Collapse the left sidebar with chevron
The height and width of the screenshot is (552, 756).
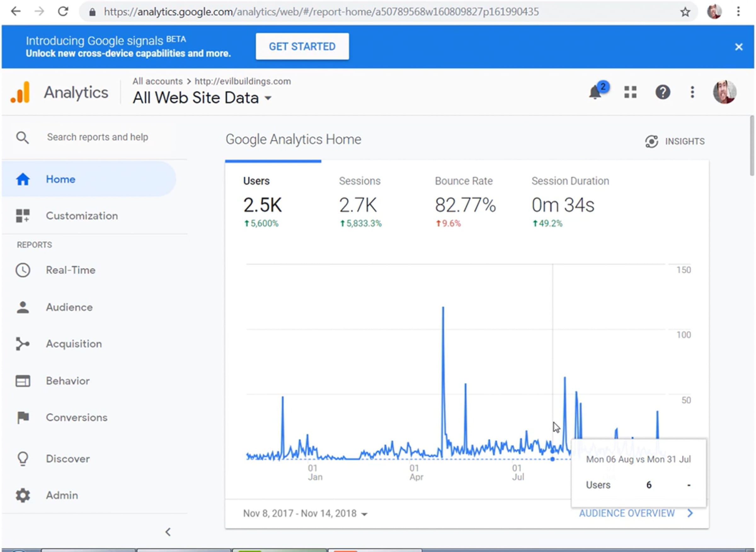click(168, 532)
